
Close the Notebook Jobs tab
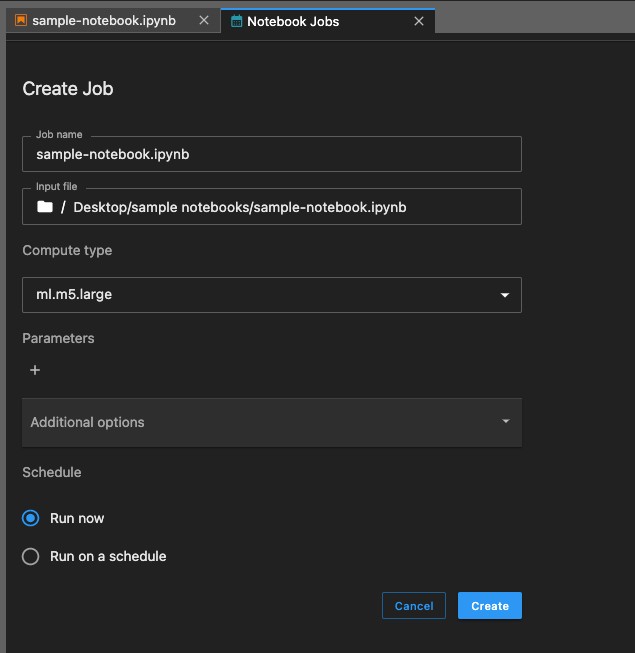coord(419,21)
